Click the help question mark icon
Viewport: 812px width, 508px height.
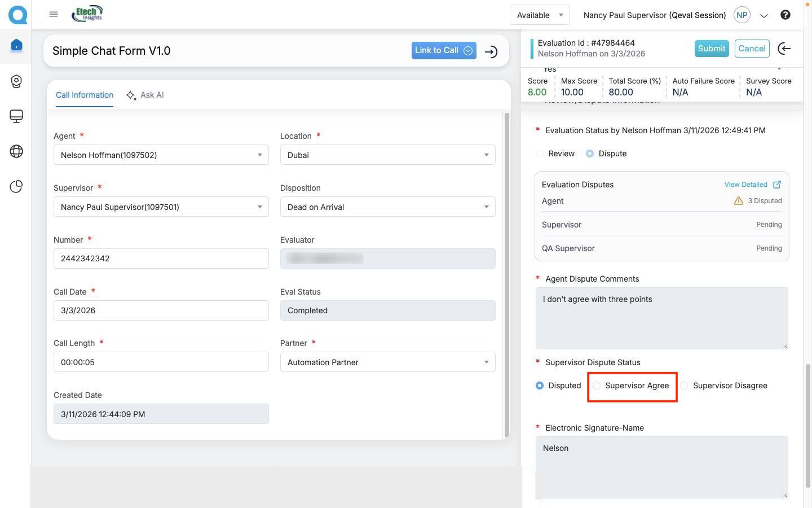pyautogui.click(x=785, y=15)
